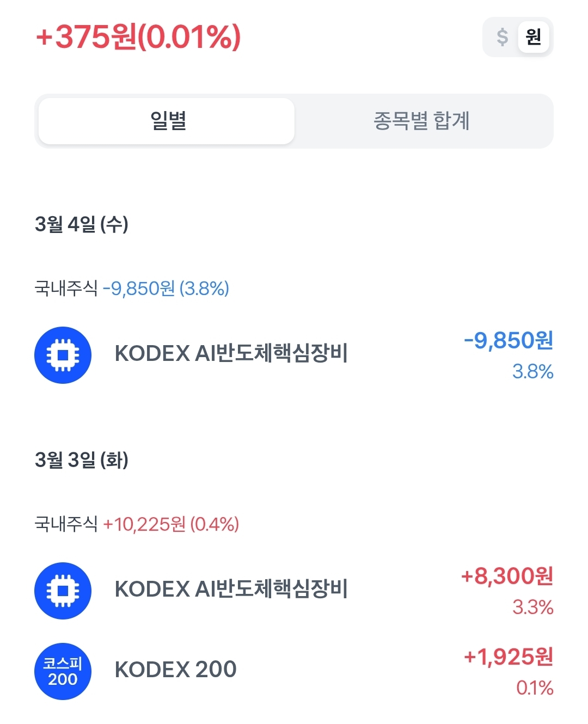The image size is (588, 724).
Task: Select the 3월 4일 (수) date header
Action: tap(82, 224)
